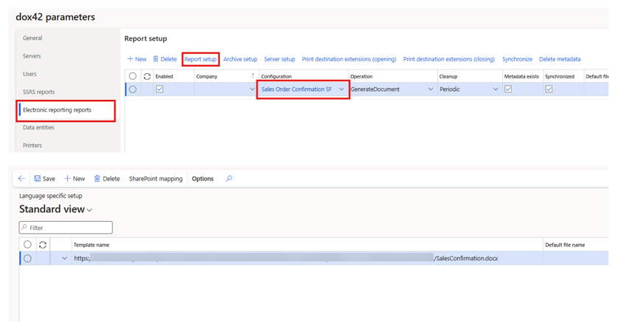The height and width of the screenshot is (332, 644).
Task: Toggle select-all circle in Template name grid
Action: coord(27,244)
